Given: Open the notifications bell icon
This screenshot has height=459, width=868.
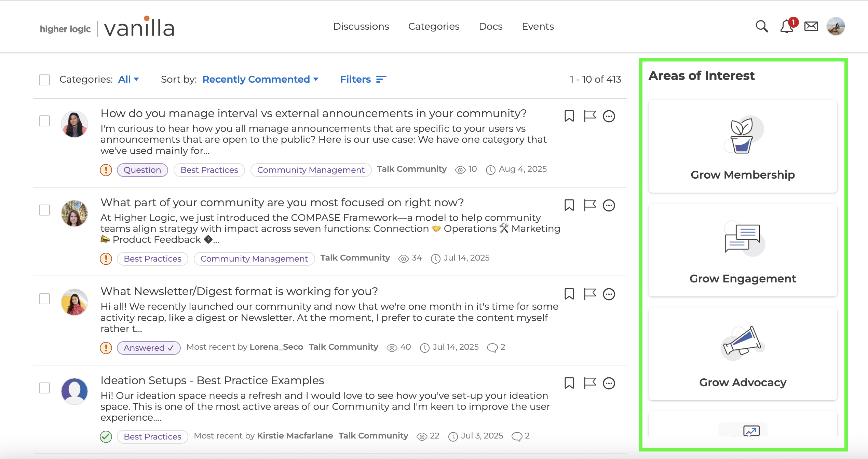Looking at the screenshot, I should (787, 26).
